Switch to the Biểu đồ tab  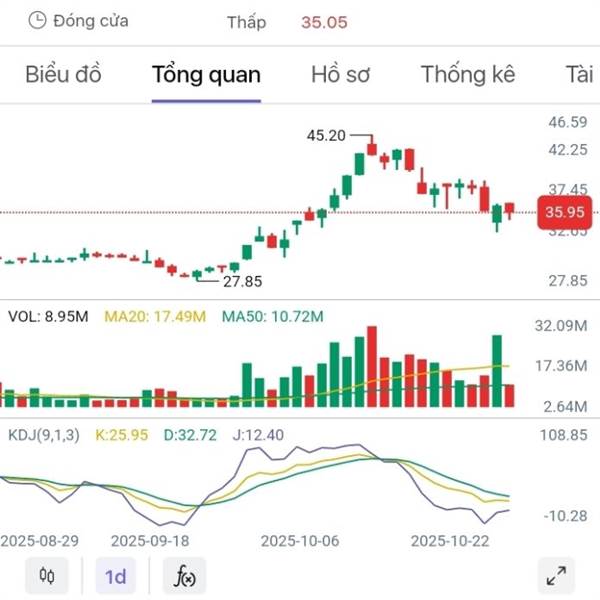(63, 74)
